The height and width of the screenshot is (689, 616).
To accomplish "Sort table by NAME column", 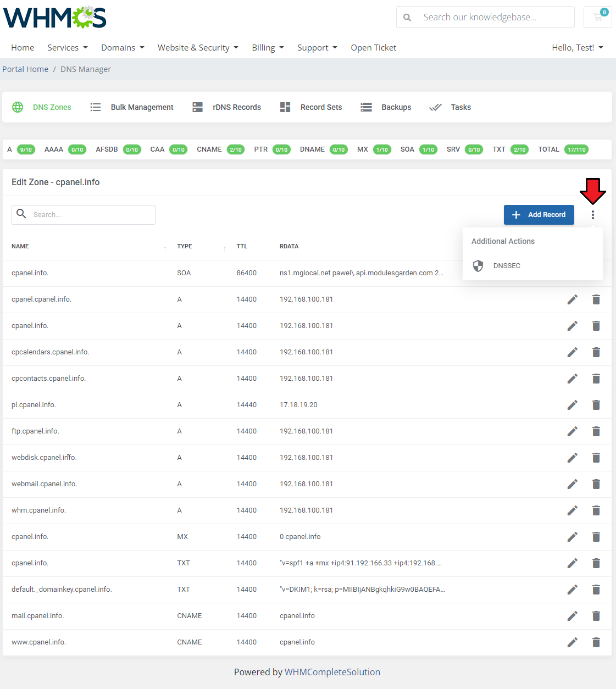I will (x=20, y=247).
